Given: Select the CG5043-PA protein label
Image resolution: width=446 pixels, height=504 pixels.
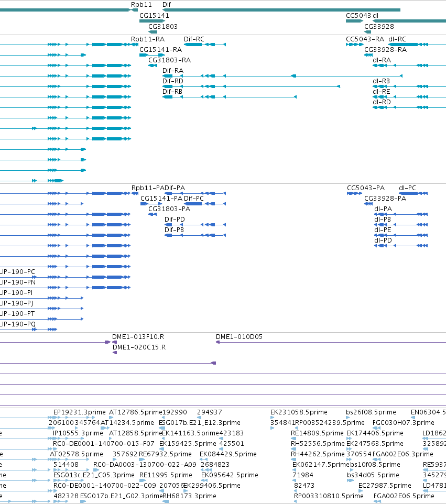Looking at the screenshot, I should click(x=366, y=188).
